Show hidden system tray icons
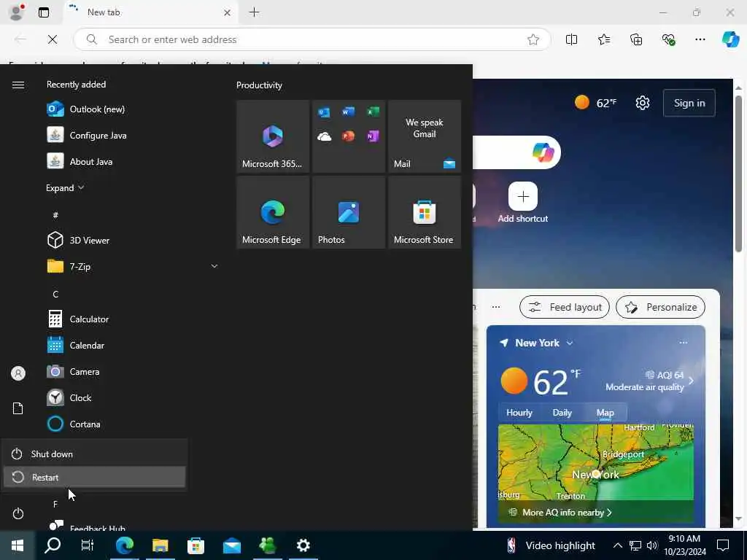Screen dimensions: 747x560 click(x=617, y=545)
